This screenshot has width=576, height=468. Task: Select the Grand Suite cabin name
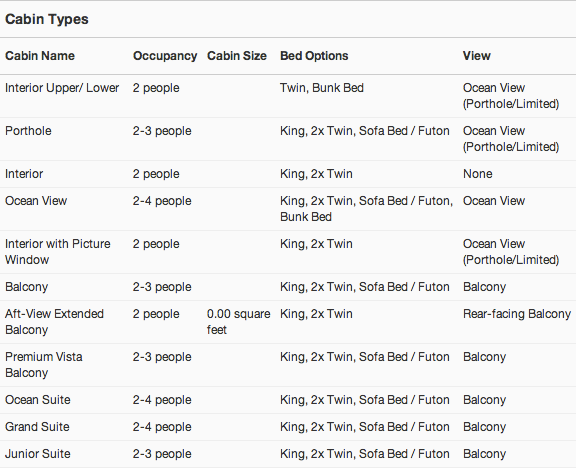(x=37, y=427)
